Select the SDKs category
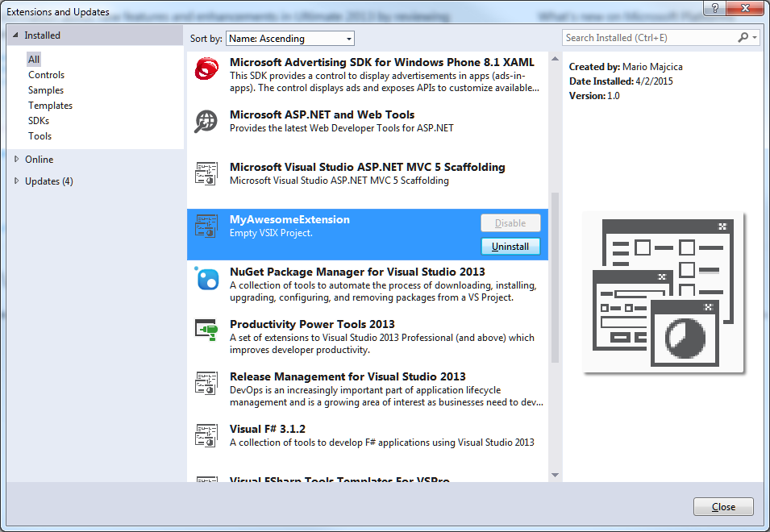The width and height of the screenshot is (770, 532). 39,121
